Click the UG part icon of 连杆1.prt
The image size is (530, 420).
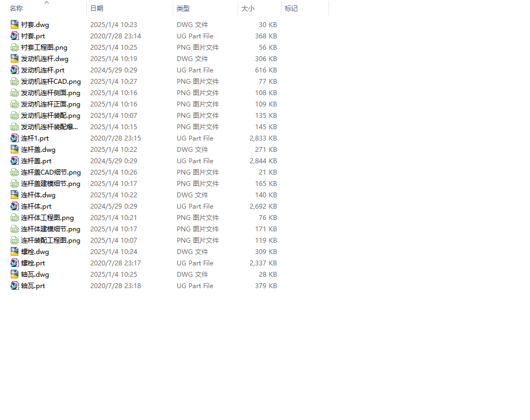14,138
